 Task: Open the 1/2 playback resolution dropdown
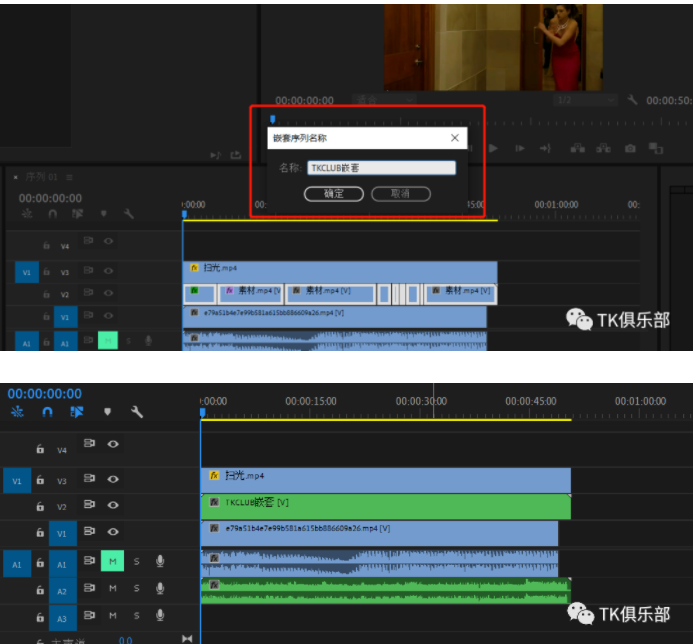pos(585,100)
